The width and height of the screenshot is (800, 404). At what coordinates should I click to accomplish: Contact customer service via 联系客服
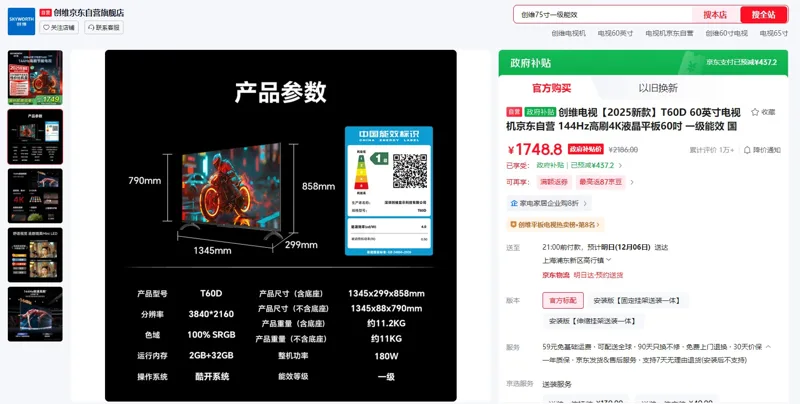pos(104,28)
